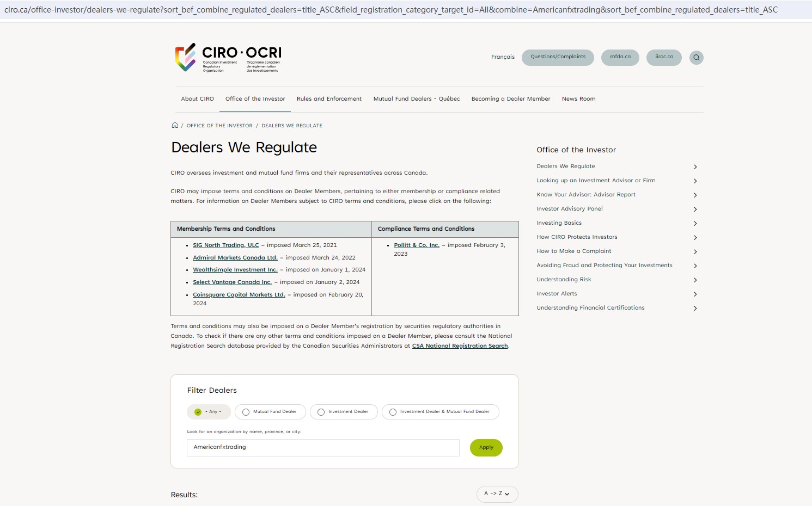Click the Questions/Complaints button
The height and width of the screenshot is (506, 812).
point(558,57)
